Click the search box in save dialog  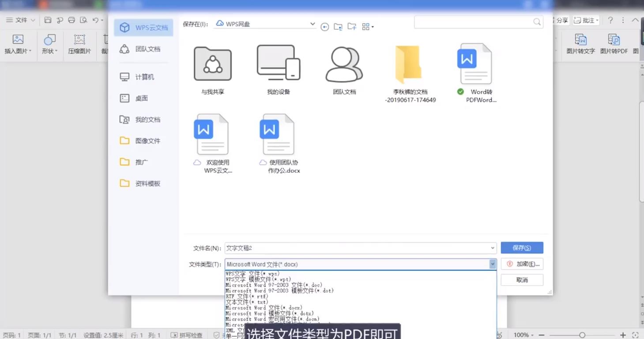478,22
